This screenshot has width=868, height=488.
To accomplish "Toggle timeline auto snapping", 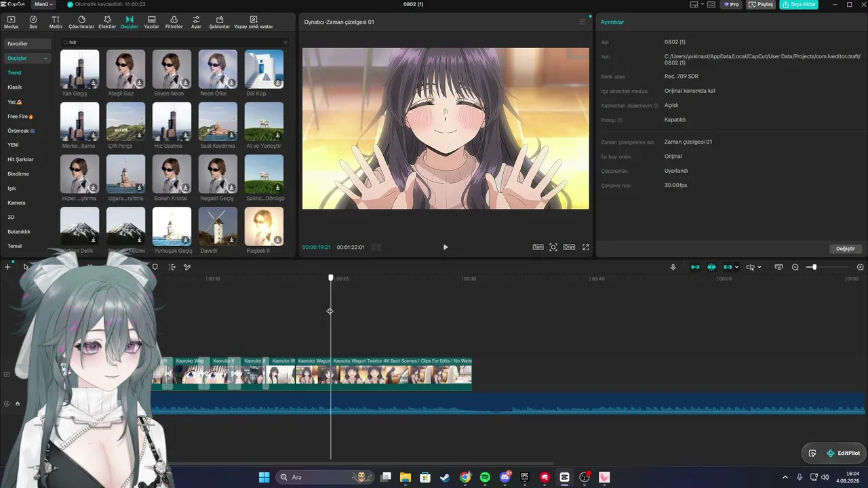I will (x=711, y=267).
